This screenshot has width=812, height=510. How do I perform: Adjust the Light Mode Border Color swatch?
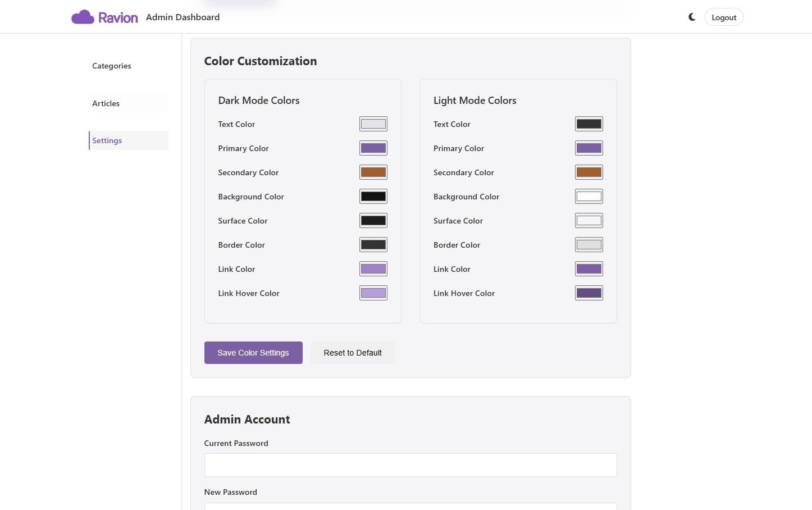[589, 245]
